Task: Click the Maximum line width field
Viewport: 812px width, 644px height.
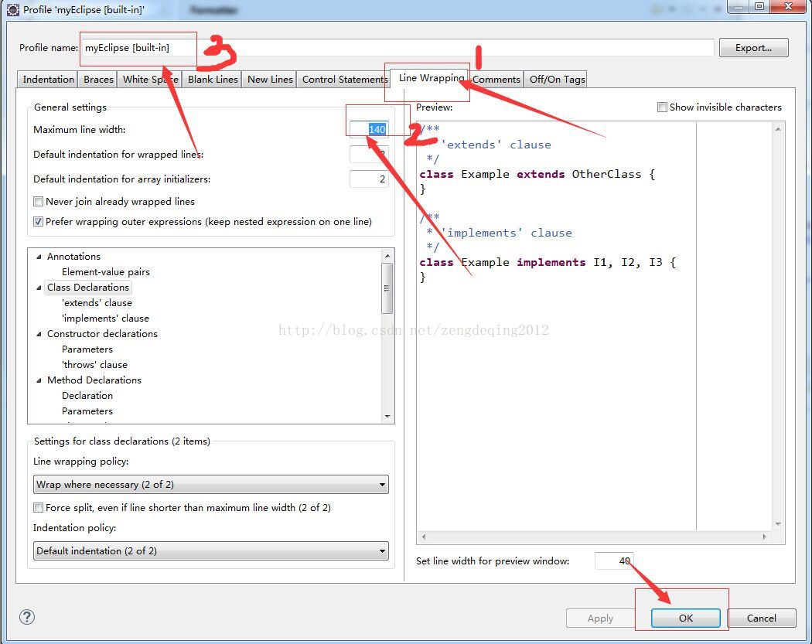Action: click(x=369, y=129)
